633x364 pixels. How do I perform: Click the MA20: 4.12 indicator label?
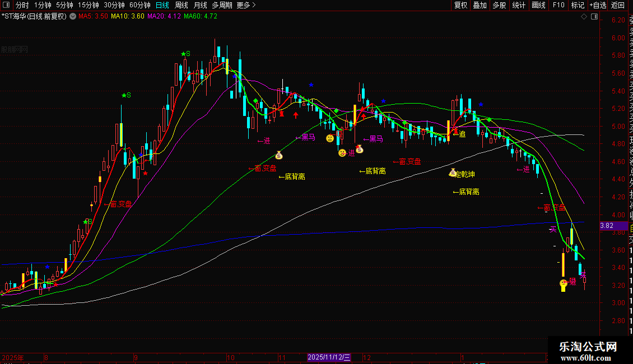point(164,16)
